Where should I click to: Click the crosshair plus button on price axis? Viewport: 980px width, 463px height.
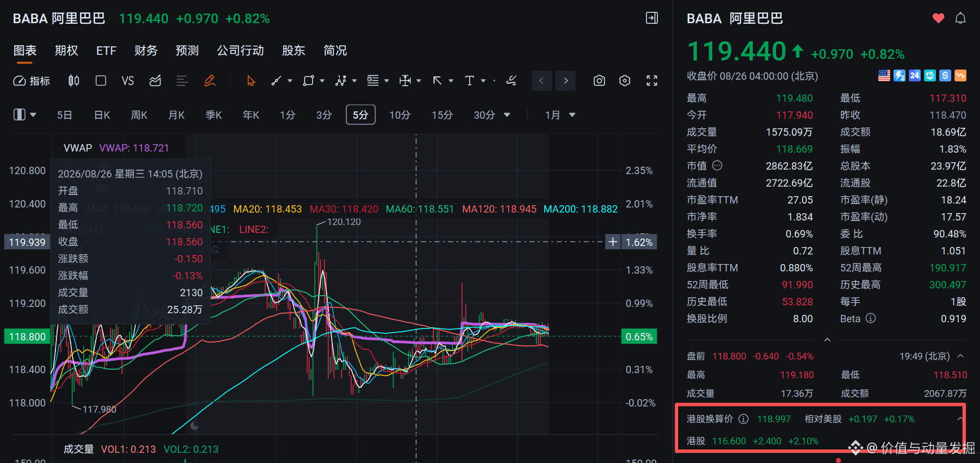tap(613, 242)
